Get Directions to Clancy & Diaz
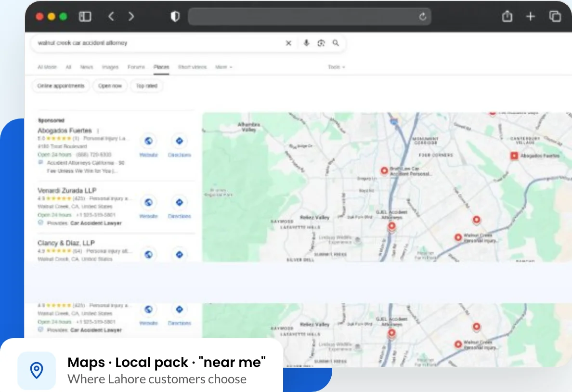 pos(179,254)
